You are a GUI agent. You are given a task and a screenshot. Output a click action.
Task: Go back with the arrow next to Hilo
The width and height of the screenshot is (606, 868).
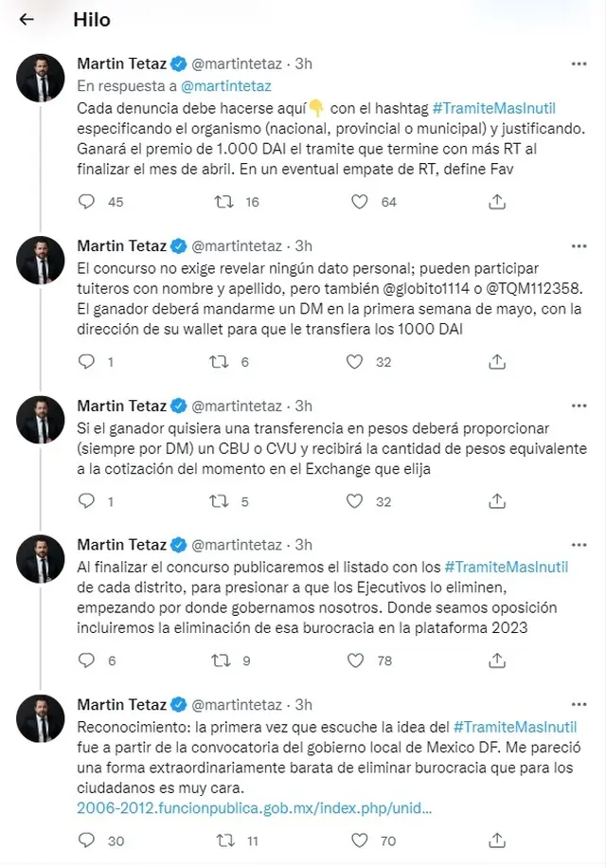(27, 19)
